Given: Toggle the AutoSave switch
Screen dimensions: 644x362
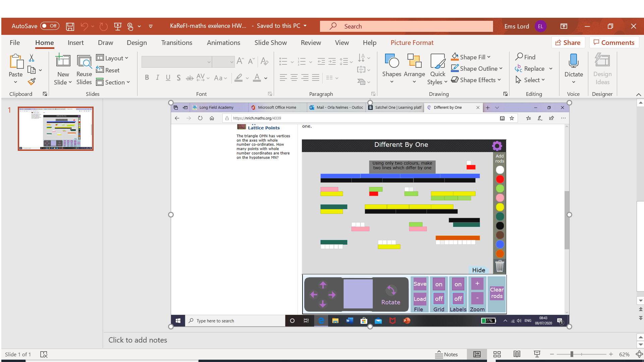Looking at the screenshot, I should [50, 26].
